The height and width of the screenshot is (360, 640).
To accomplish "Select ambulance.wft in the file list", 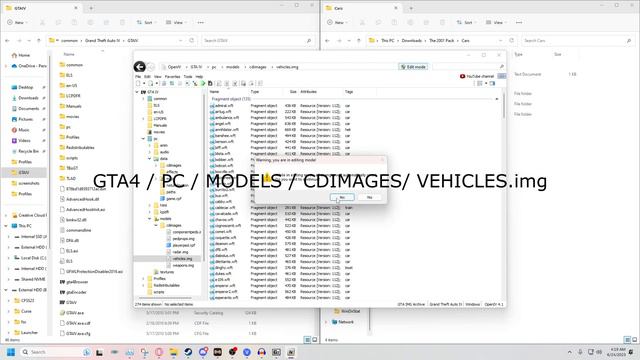I will click(x=227, y=118).
